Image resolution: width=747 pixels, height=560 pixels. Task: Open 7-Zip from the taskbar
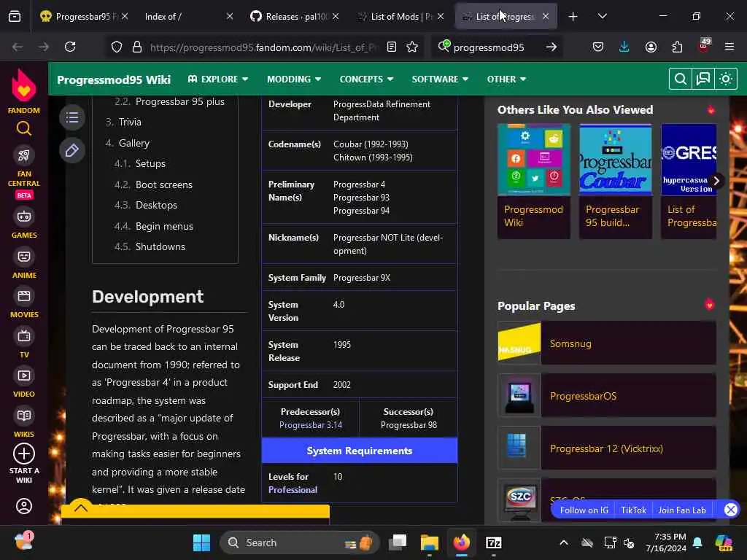(x=494, y=542)
